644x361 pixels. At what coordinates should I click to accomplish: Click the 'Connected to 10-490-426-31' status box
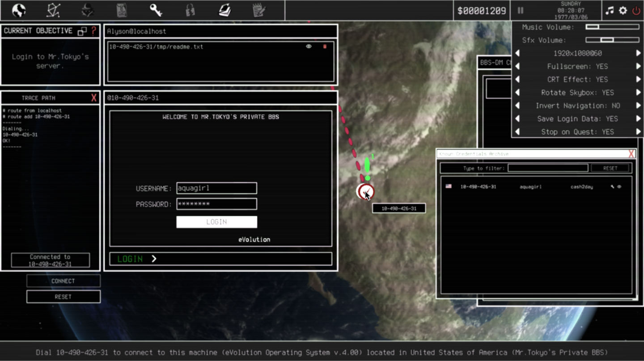[x=51, y=260]
